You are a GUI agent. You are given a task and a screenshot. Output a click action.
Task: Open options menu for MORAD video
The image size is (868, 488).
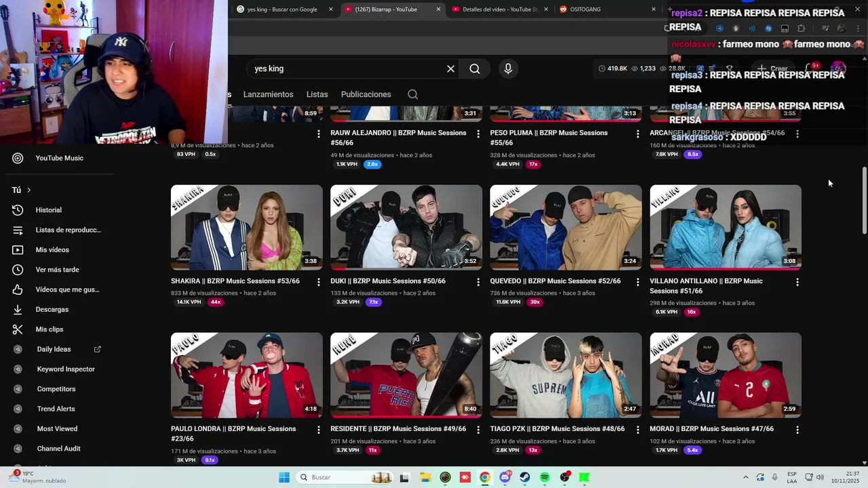(x=797, y=430)
